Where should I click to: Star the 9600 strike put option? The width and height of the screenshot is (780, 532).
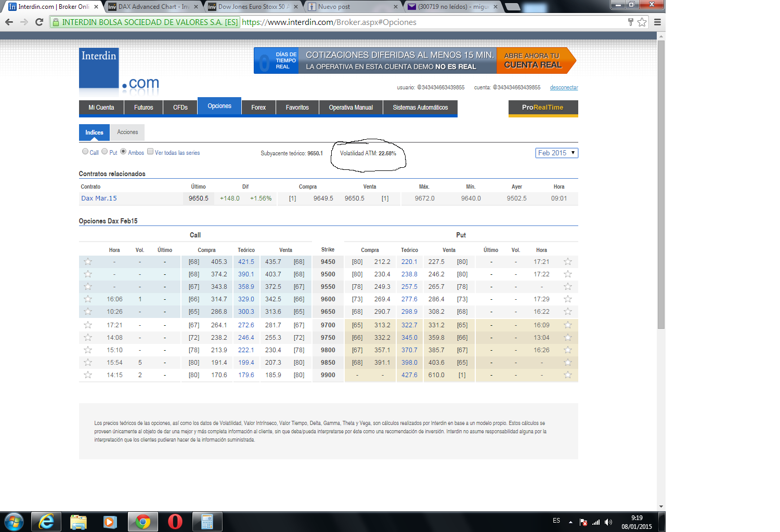pos(568,299)
